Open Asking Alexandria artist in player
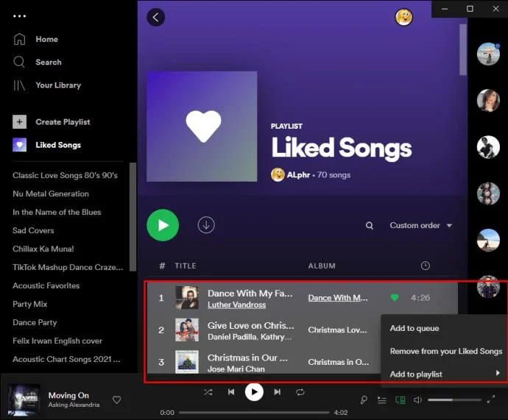The height and width of the screenshot is (420, 508). click(x=74, y=405)
